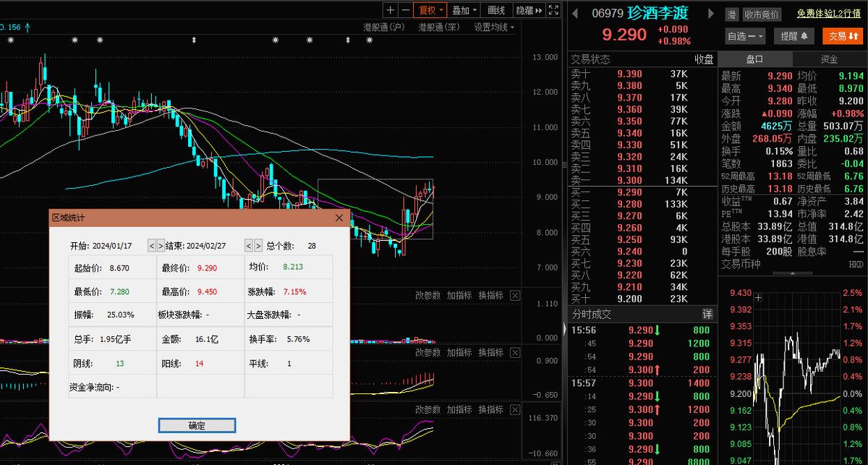Viewport: 868px width, 465px height.
Task: Toggle fullscreen chart view icon
Action: coord(553,10)
